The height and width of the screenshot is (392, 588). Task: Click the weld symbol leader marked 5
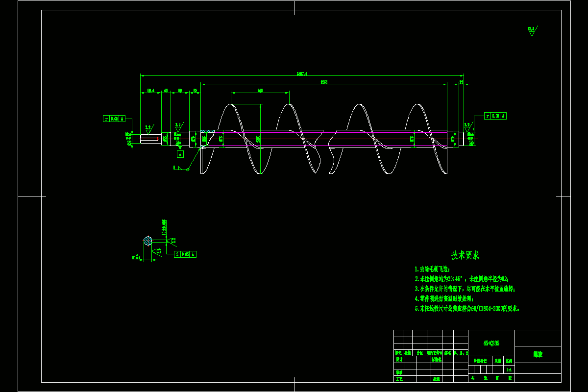[x=181, y=168]
